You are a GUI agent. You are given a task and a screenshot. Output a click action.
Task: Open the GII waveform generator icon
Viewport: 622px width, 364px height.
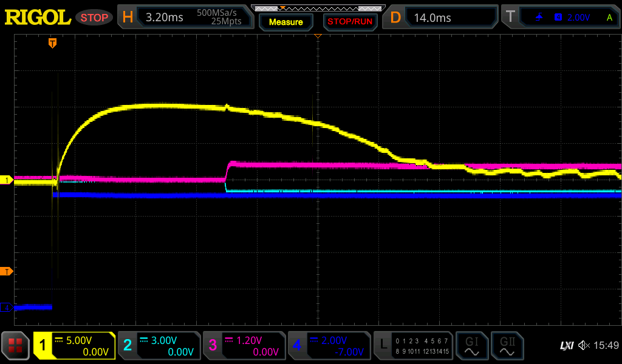(x=507, y=346)
